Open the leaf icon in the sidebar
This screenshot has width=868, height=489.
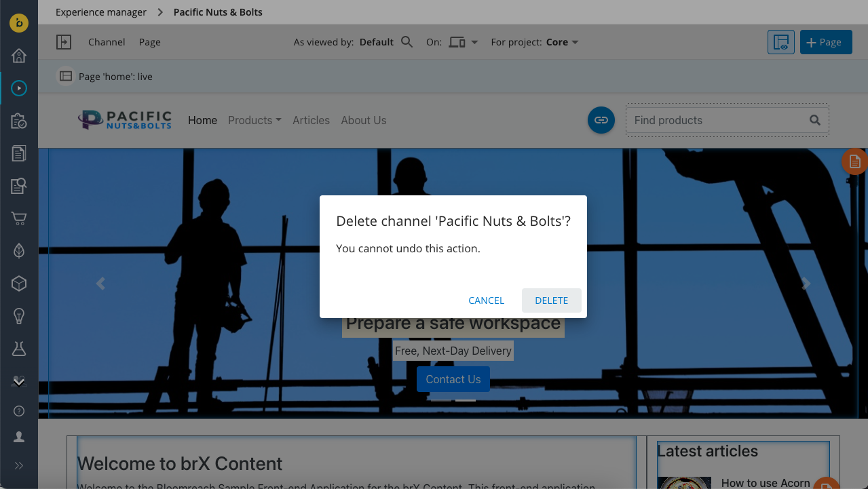pyautogui.click(x=19, y=251)
